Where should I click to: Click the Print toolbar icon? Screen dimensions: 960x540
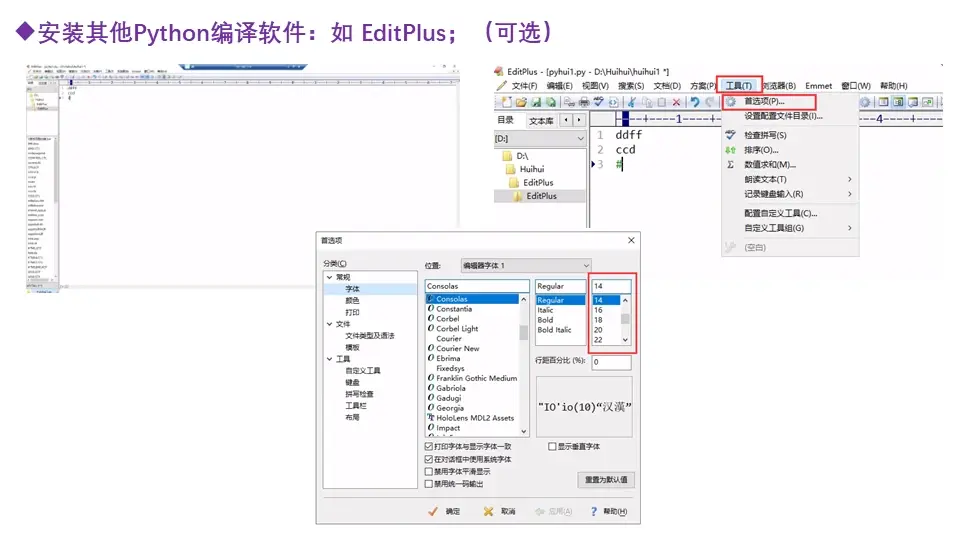(584, 102)
